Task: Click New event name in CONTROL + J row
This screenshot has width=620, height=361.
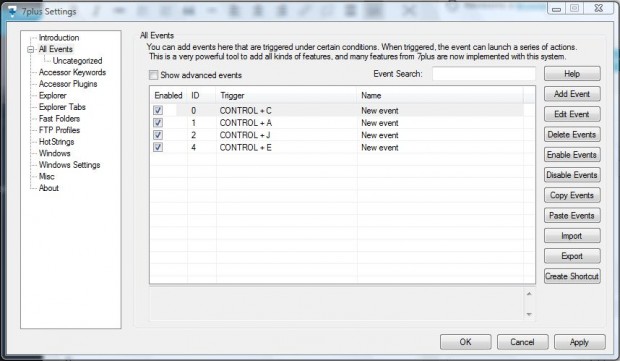Action: coord(380,135)
